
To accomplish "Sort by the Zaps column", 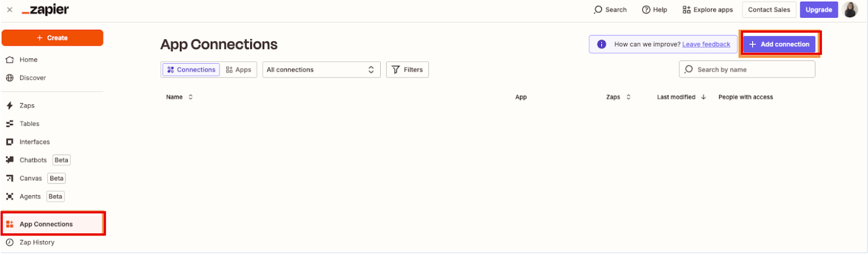I will (618, 97).
